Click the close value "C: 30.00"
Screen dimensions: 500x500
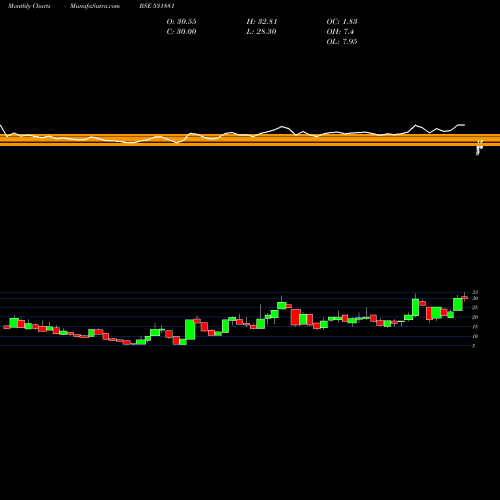point(181,32)
